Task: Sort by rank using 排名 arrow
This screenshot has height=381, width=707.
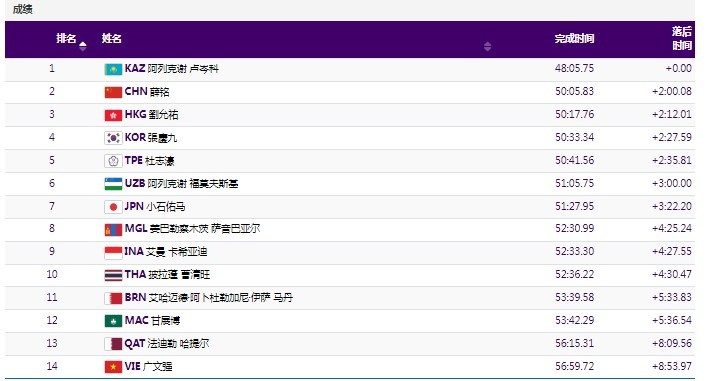Action: pos(83,46)
